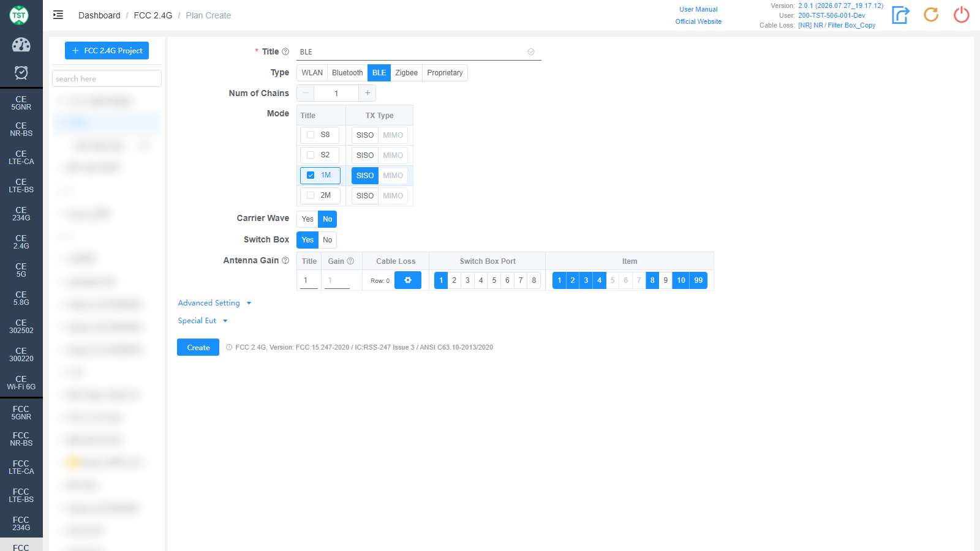Click the Create button
The image size is (980, 551).
[x=198, y=347]
